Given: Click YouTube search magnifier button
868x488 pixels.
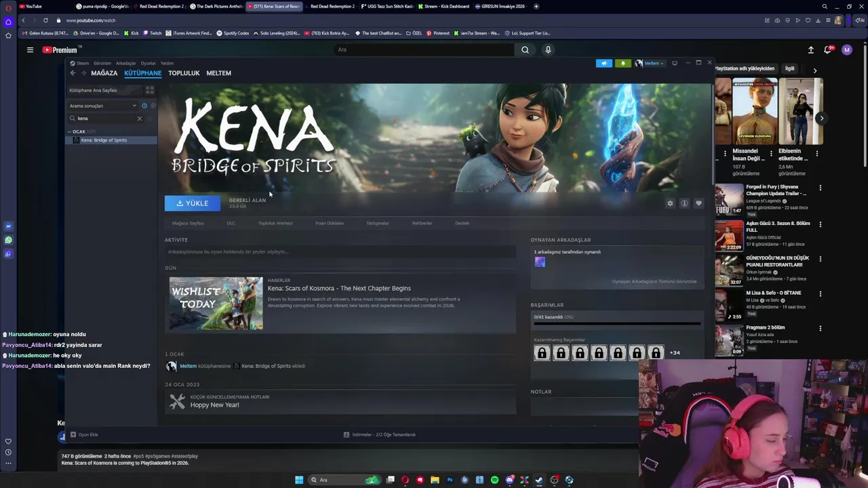Looking at the screenshot, I should pyautogui.click(x=525, y=49).
